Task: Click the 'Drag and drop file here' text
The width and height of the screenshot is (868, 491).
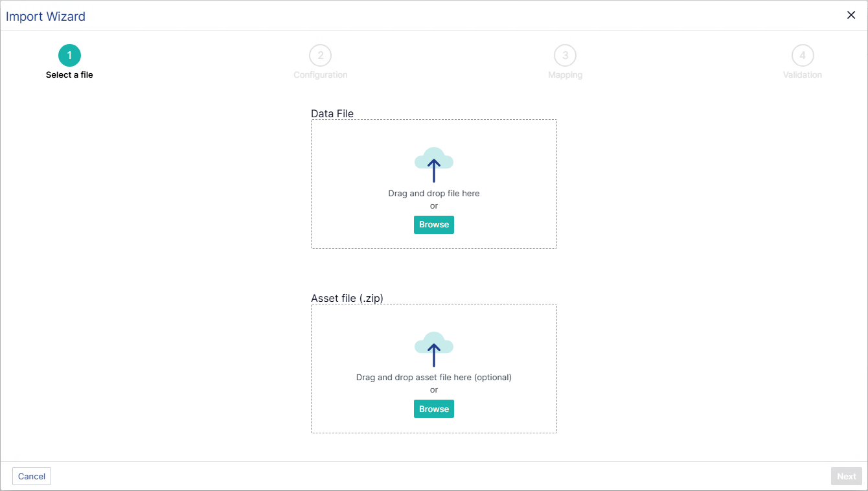Action: coord(434,193)
